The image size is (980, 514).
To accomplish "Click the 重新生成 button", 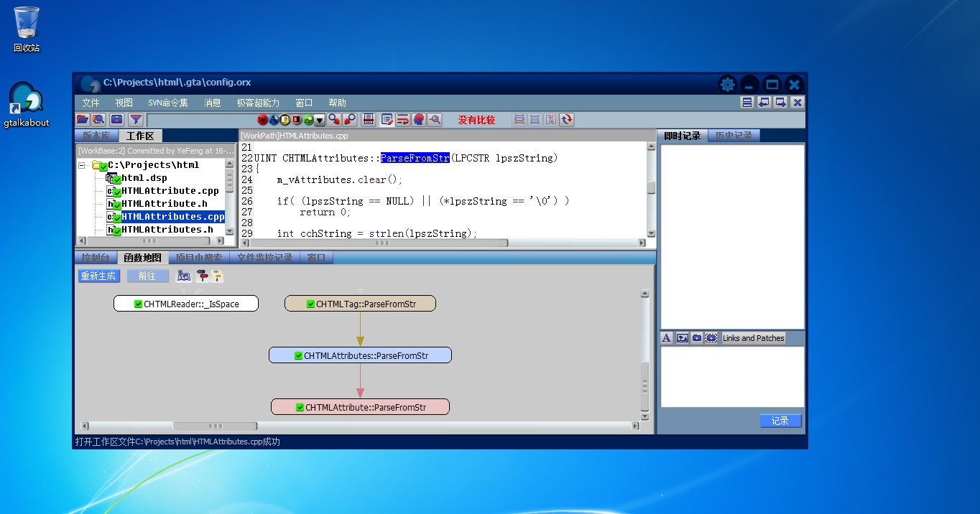I will tap(98, 276).
